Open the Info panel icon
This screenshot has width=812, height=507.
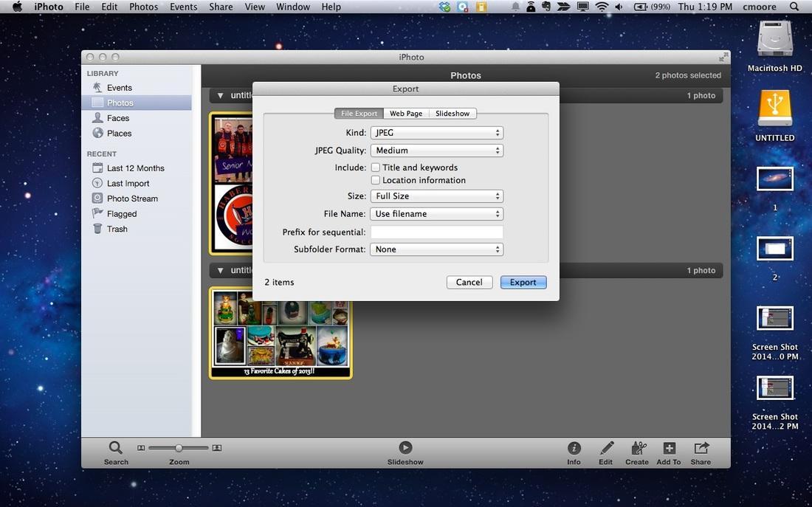(x=574, y=448)
